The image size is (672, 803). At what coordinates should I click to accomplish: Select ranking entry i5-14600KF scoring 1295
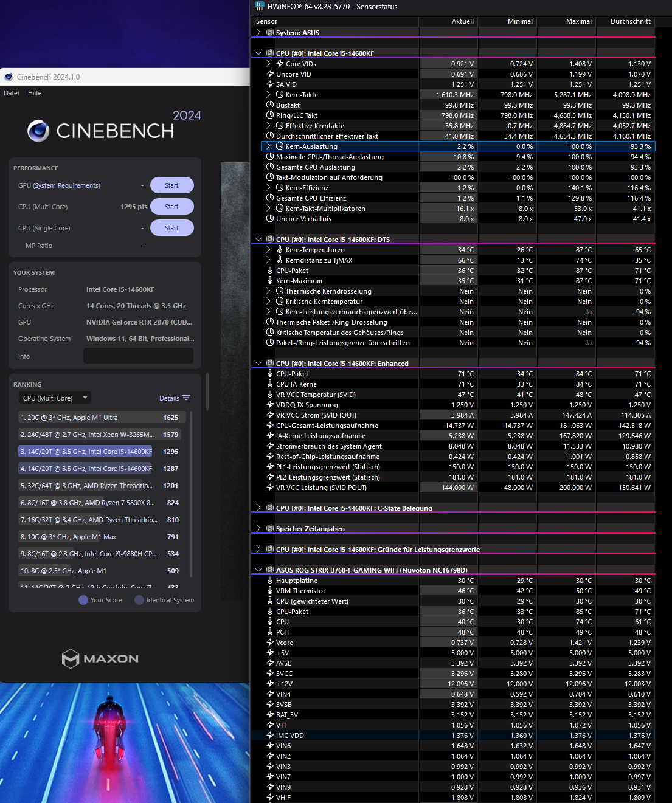tap(100, 452)
